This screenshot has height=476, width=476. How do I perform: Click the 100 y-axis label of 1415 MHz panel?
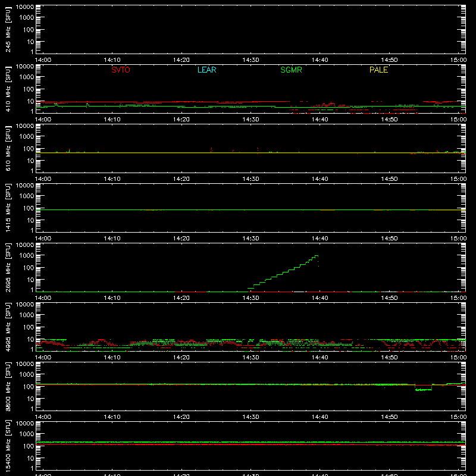tap(29, 208)
